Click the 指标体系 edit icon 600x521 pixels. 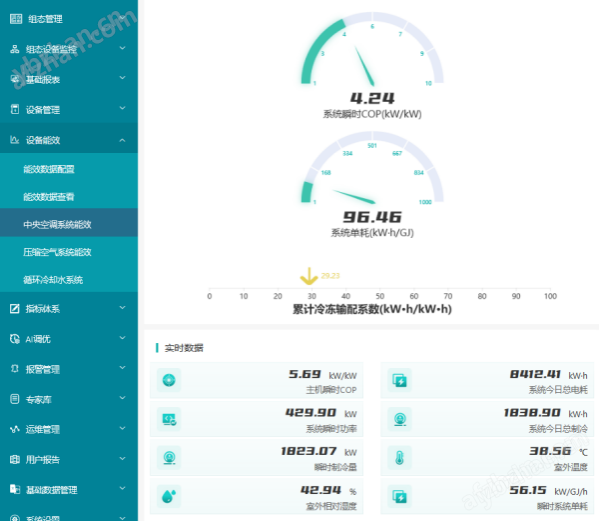[15, 308]
